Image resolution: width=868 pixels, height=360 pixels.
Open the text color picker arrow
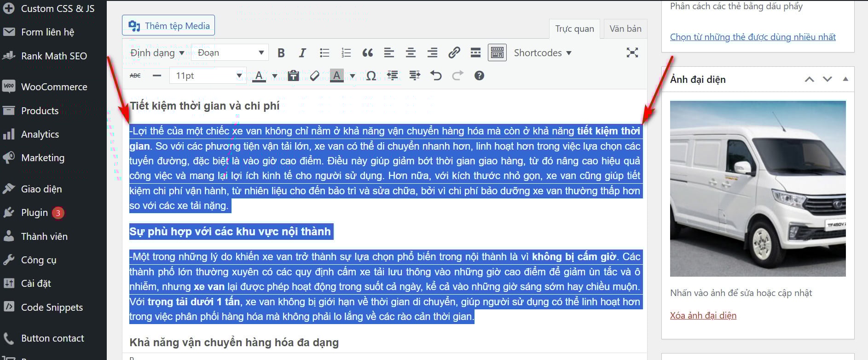tap(275, 76)
